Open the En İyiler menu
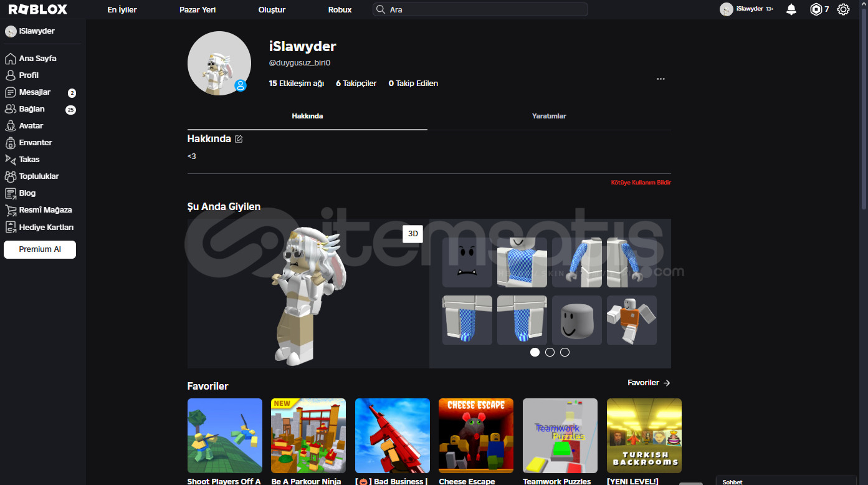The height and width of the screenshot is (485, 868). pyautogui.click(x=122, y=10)
